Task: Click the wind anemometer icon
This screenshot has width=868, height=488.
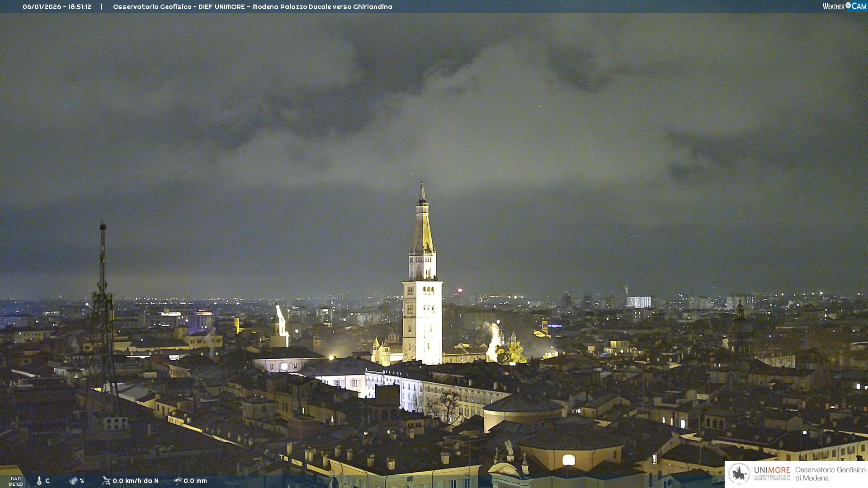Action: (x=106, y=481)
